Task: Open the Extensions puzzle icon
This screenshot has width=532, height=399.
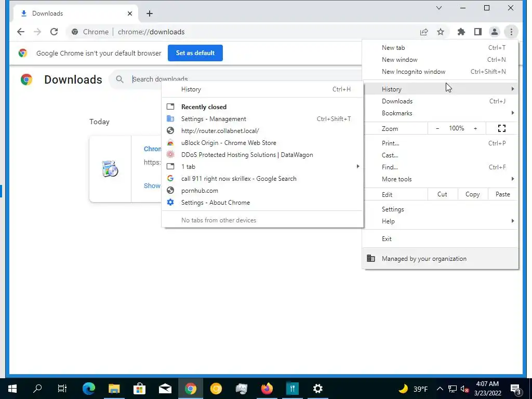Action: [x=461, y=32]
